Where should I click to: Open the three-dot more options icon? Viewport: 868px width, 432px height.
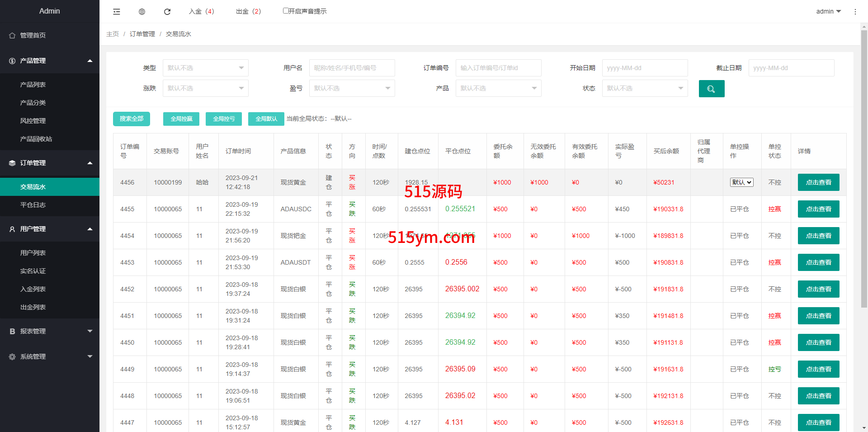click(x=855, y=12)
